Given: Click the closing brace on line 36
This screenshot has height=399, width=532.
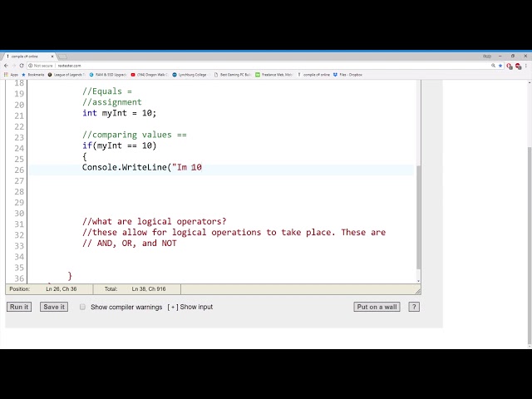Looking at the screenshot, I should tap(70, 276).
